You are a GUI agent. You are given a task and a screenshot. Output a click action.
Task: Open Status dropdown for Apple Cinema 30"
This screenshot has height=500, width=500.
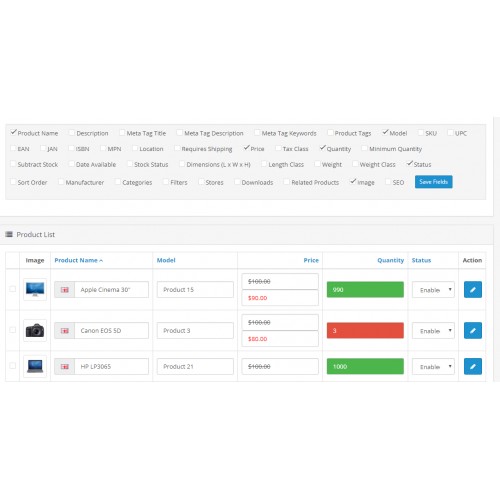point(433,290)
